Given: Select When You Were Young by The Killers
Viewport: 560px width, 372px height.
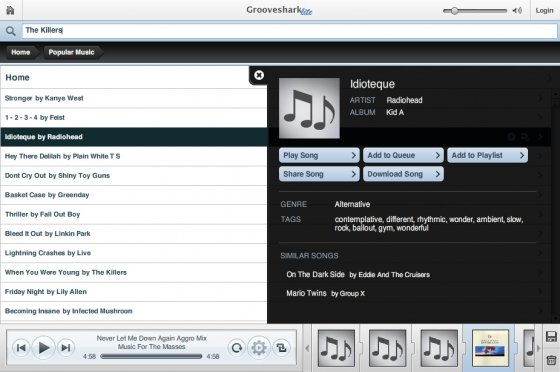Looking at the screenshot, I should click(x=134, y=272).
